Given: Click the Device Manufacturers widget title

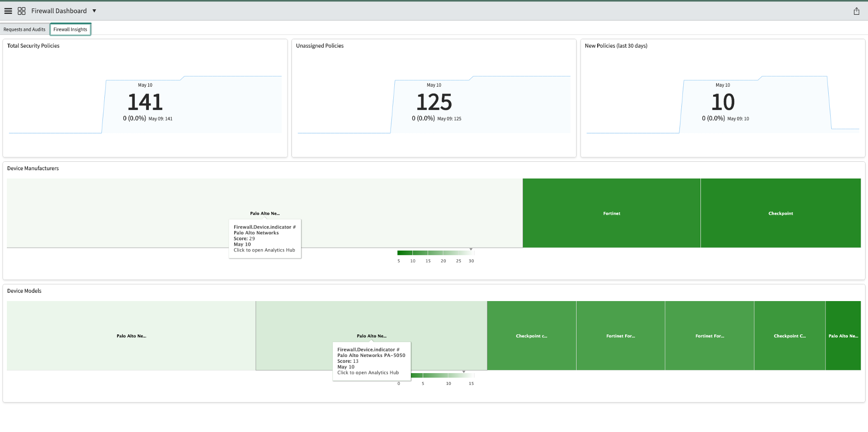Looking at the screenshot, I should coord(33,168).
